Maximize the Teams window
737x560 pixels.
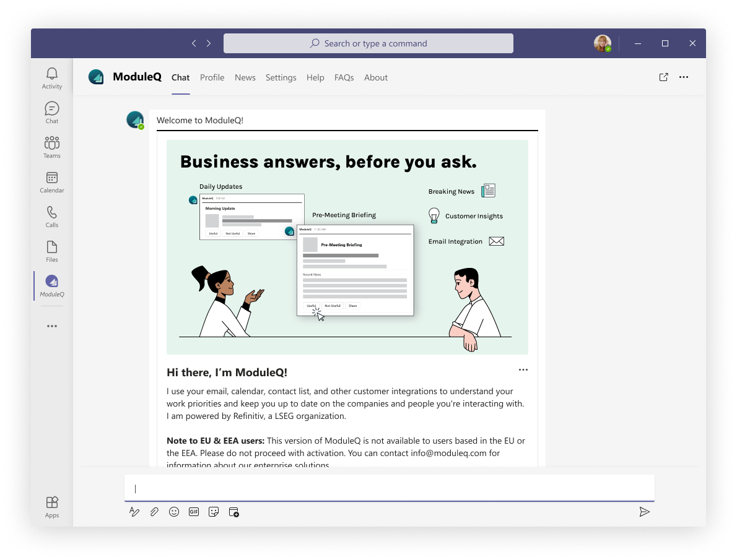click(665, 43)
